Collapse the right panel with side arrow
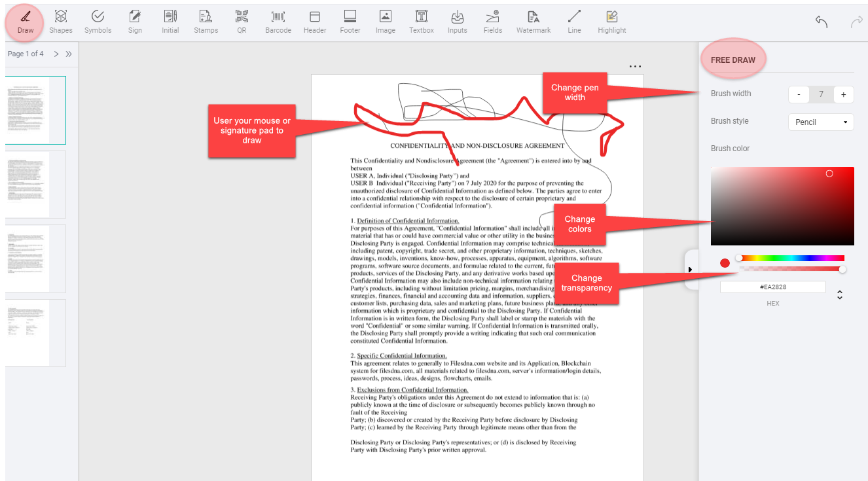The height and width of the screenshot is (481, 868). pos(691,269)
